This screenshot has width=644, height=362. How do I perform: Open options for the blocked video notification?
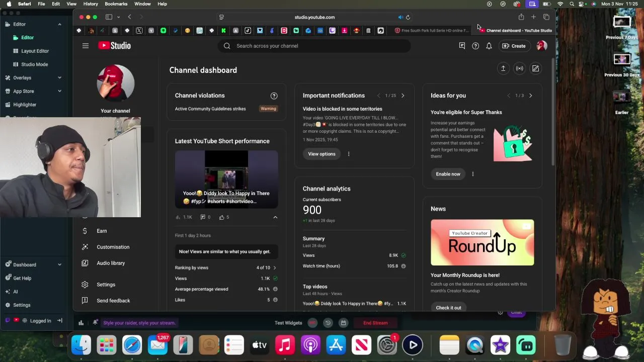[349, 154]
